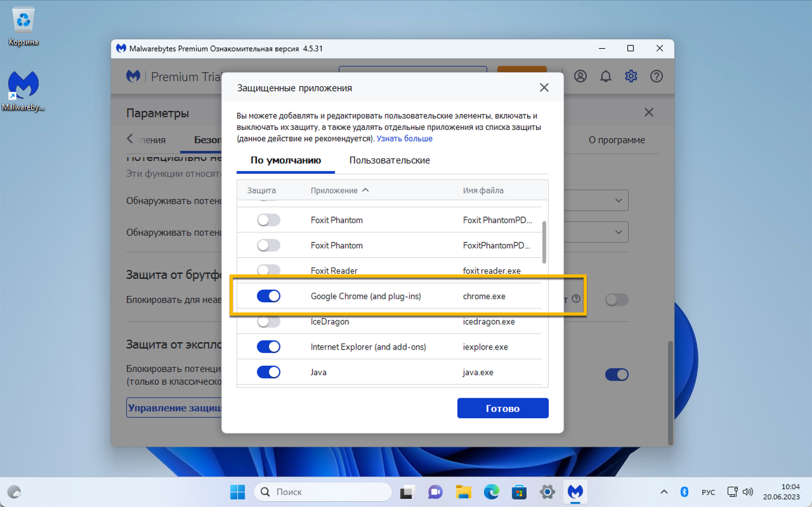Select the Internet Explorer (and add-ons) name
This screenshot has height=507, width=812.
click(x=368, y=347)
